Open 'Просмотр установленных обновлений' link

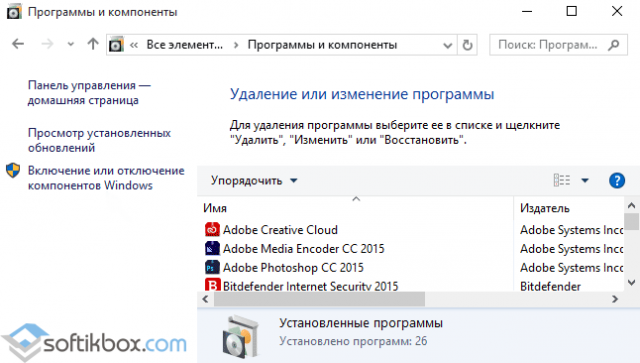coord(99,140)
